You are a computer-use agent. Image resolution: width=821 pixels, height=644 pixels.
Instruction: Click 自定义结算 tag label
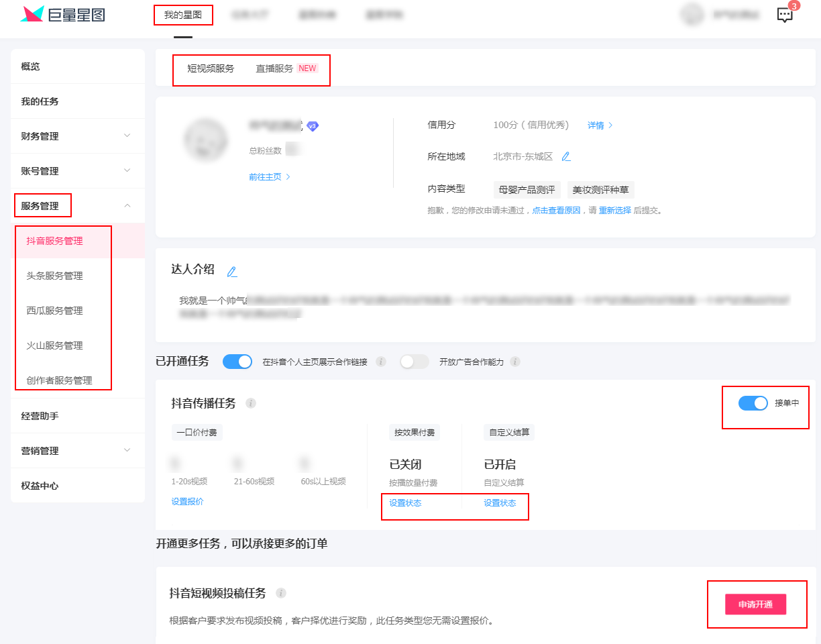pyautogui.click(x=509, y=433)
